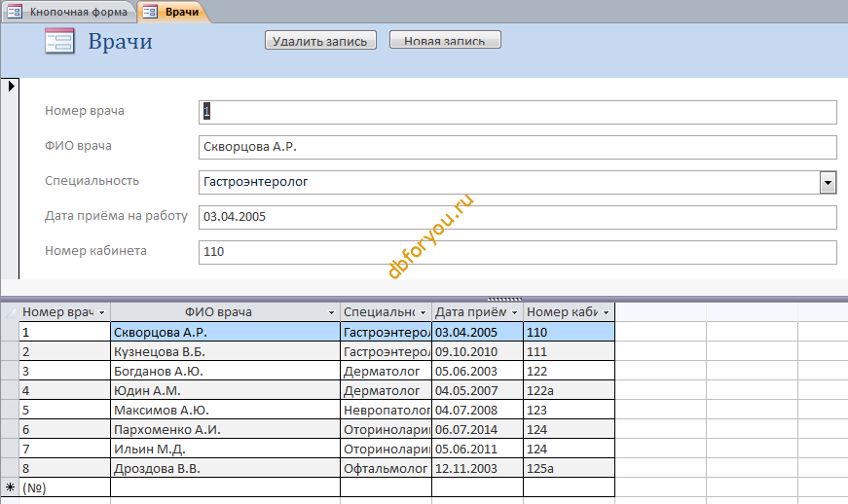Viewport: 848px width, 504px height.
Task: Select the cell Дроздова В.В.
Action: click(226, 468)
